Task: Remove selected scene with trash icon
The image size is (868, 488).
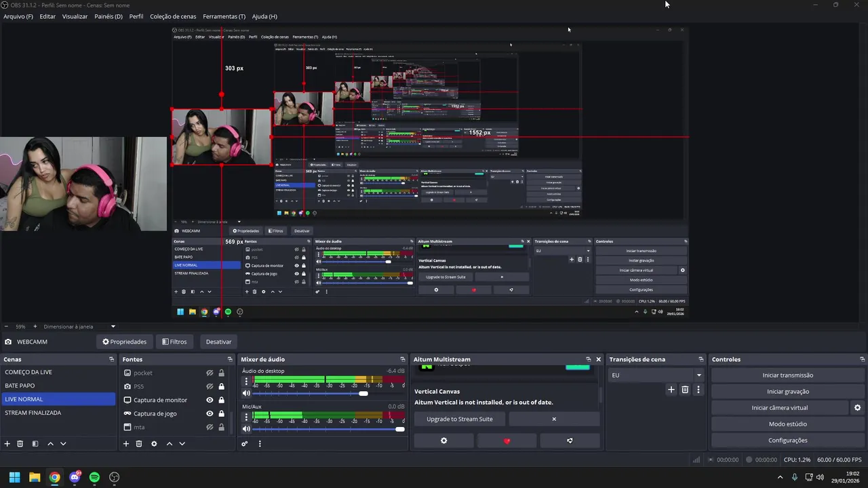Action: point(20,444)
